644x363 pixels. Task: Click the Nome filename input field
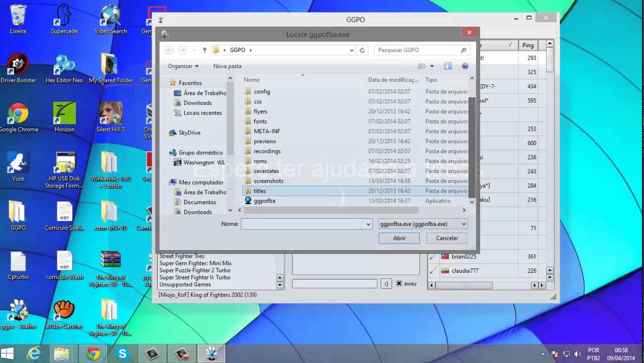click(303, 224)
